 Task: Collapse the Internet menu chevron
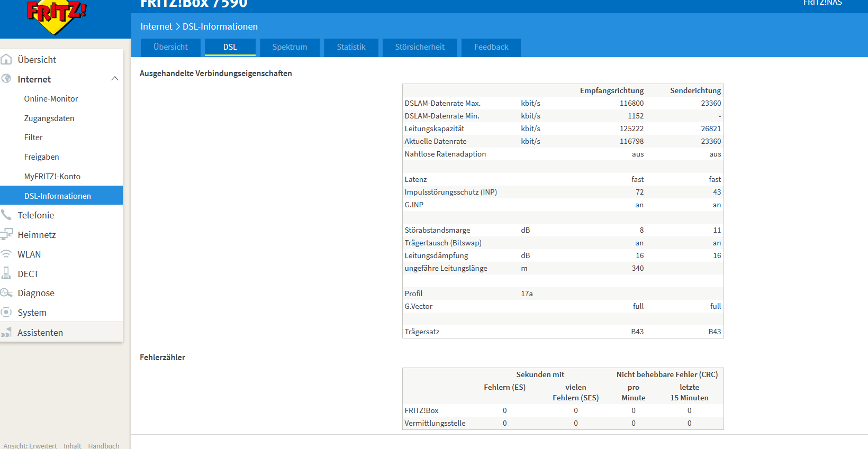click(x=114, y=79)
